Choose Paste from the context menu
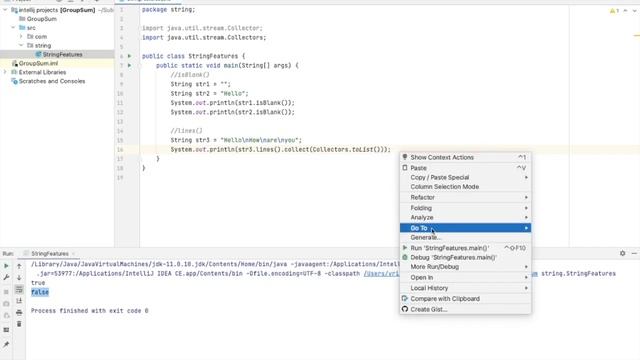Screen dimensions: 640x360 pyautogui.click(x=465, y=168)
